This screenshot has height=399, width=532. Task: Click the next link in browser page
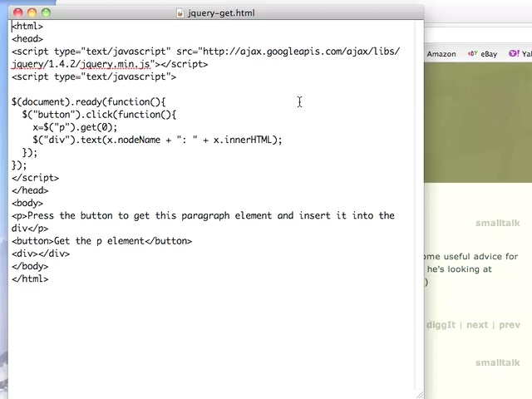[x=477, y=325]
